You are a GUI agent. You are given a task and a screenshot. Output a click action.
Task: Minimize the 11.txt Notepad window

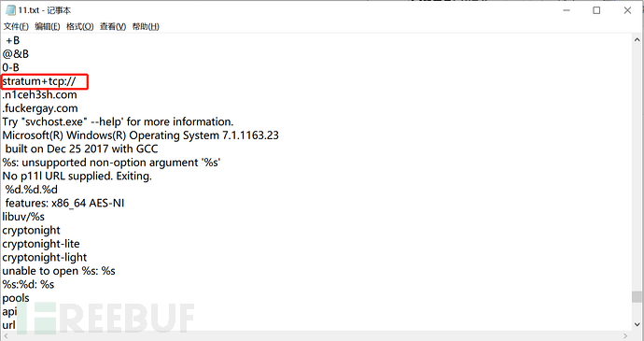point(567,10)
